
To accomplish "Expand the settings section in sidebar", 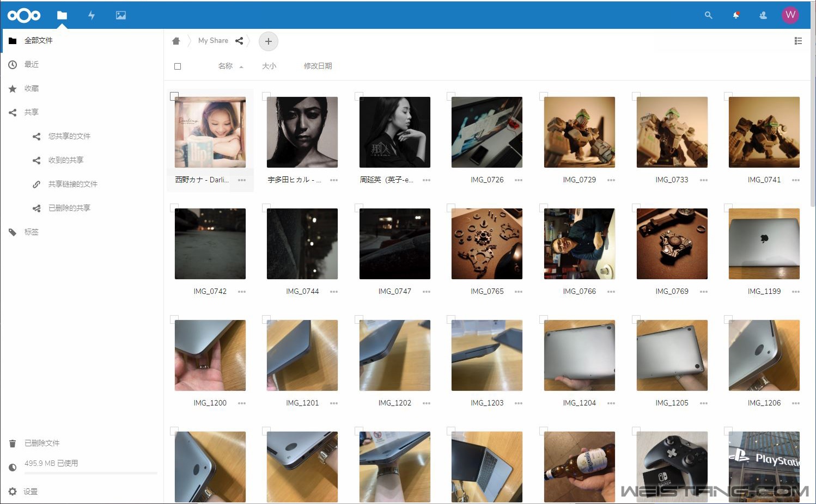I will (x=30, y=491).
